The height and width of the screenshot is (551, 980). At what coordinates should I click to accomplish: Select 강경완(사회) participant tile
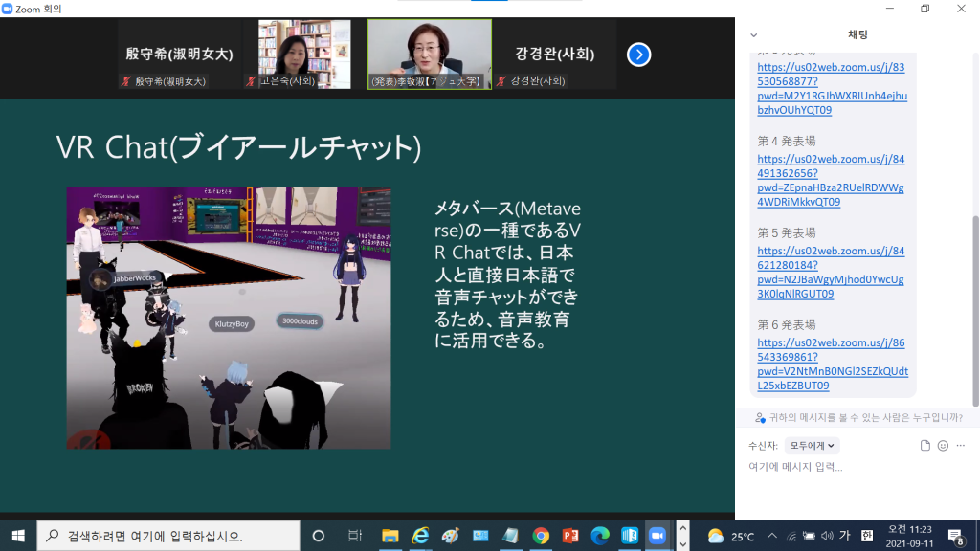[x=554, y=55]
